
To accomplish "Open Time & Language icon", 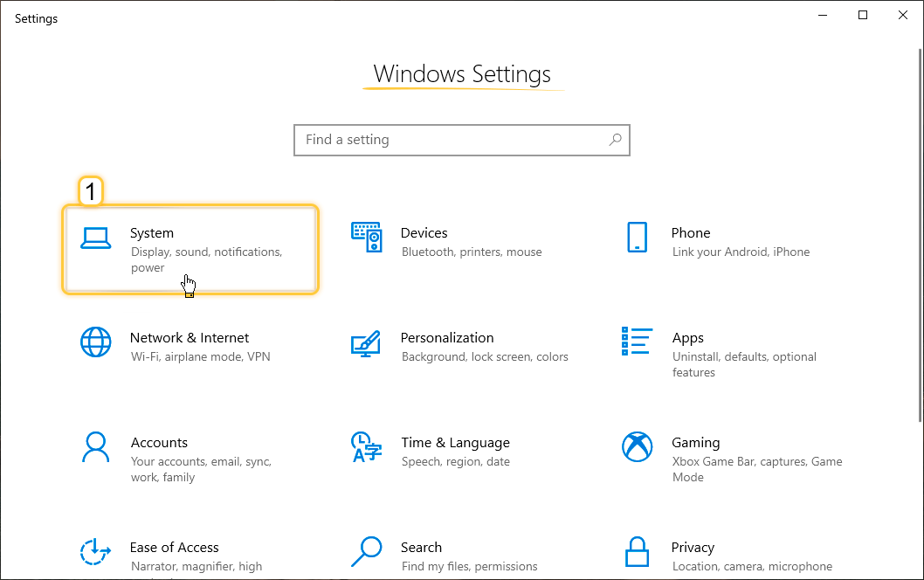I will pos(367,446).
